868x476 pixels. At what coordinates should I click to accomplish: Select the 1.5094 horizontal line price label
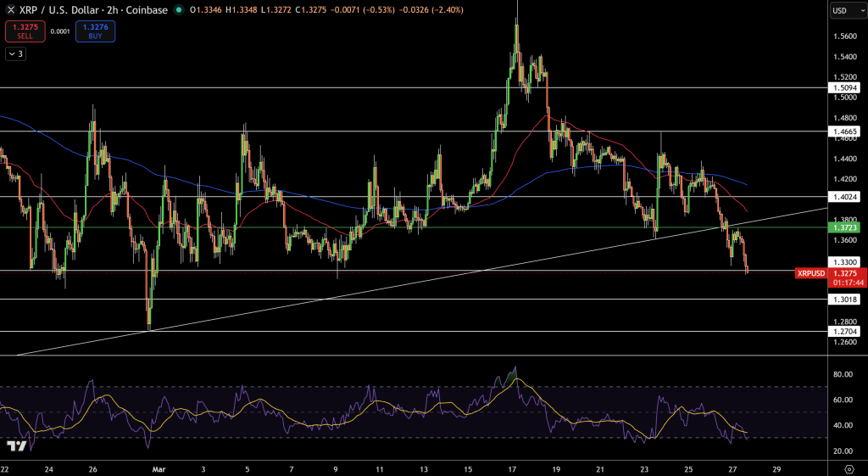pyautogui.click(x=844, y=87)
